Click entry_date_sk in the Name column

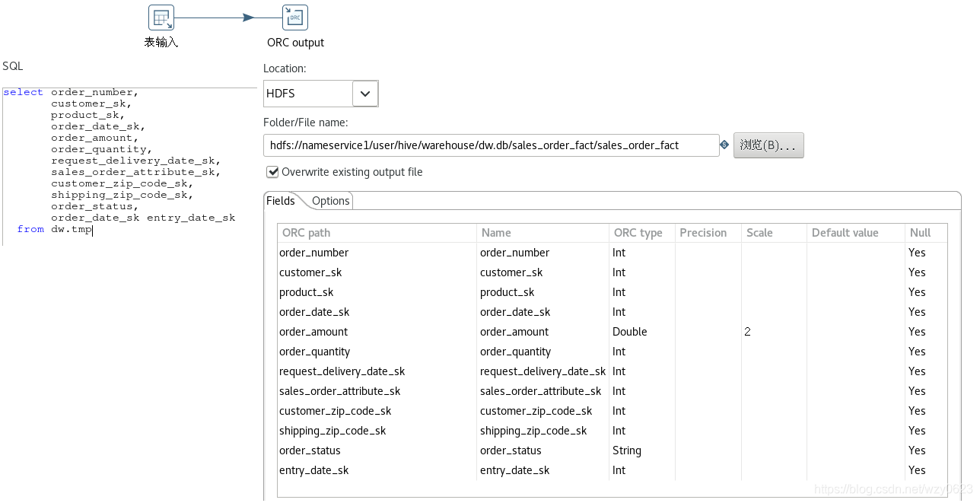(x=514, y=470)
